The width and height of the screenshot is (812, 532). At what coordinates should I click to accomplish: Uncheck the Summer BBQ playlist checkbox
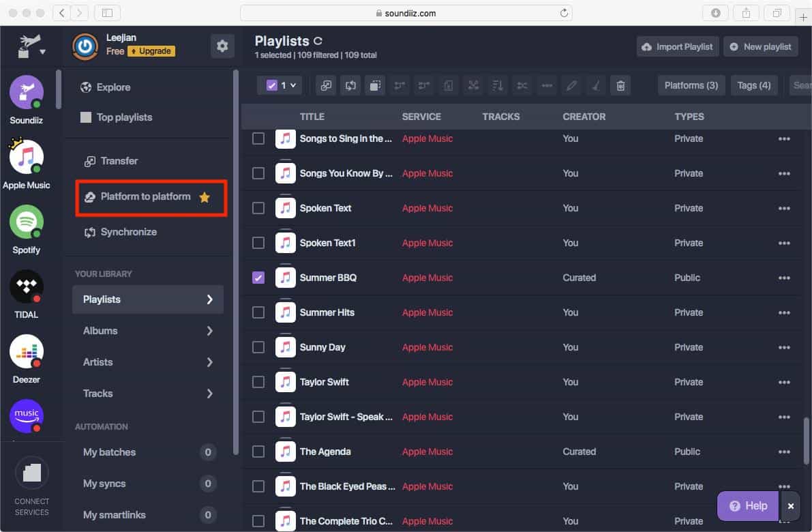coord(258,278)
